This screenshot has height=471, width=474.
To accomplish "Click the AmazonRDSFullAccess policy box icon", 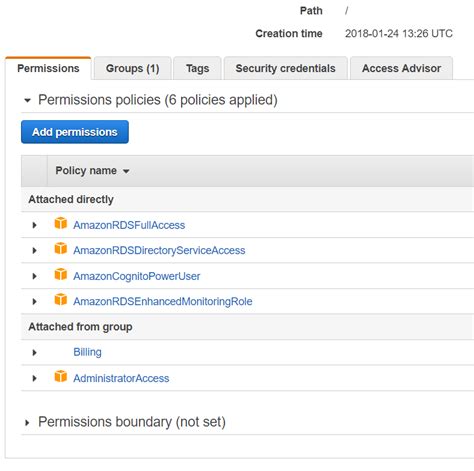I will [61, 223].
